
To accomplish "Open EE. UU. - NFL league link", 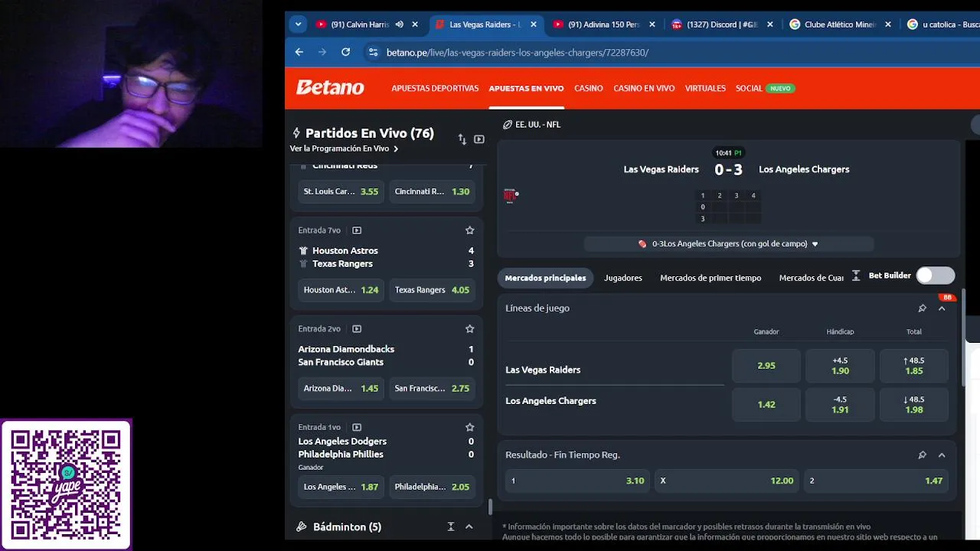I will pos(537,125).
